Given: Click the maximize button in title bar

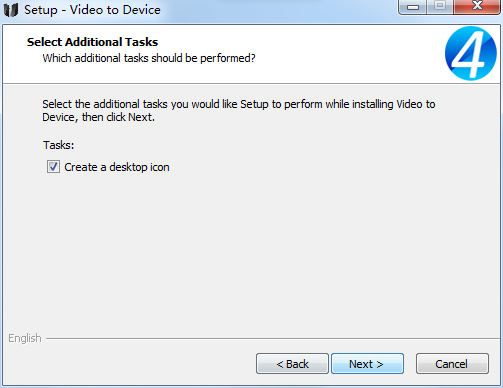Looking at the screenshot, I should click(440, 7).
